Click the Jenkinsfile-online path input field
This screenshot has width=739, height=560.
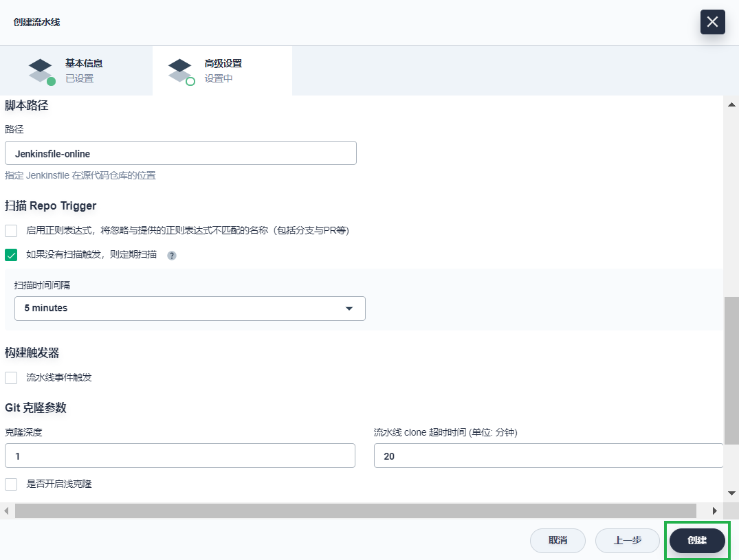tap(181, 153)
